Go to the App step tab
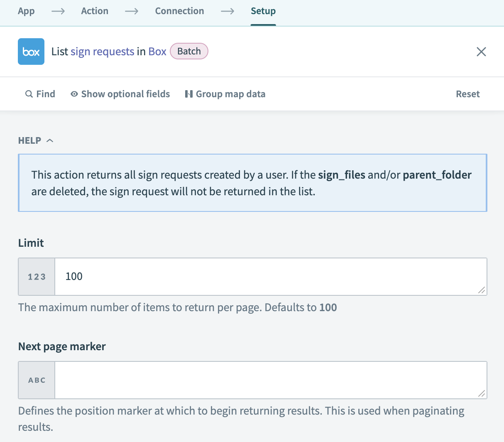The width and height of the screenshot is (504, 442). coord(26,11)
